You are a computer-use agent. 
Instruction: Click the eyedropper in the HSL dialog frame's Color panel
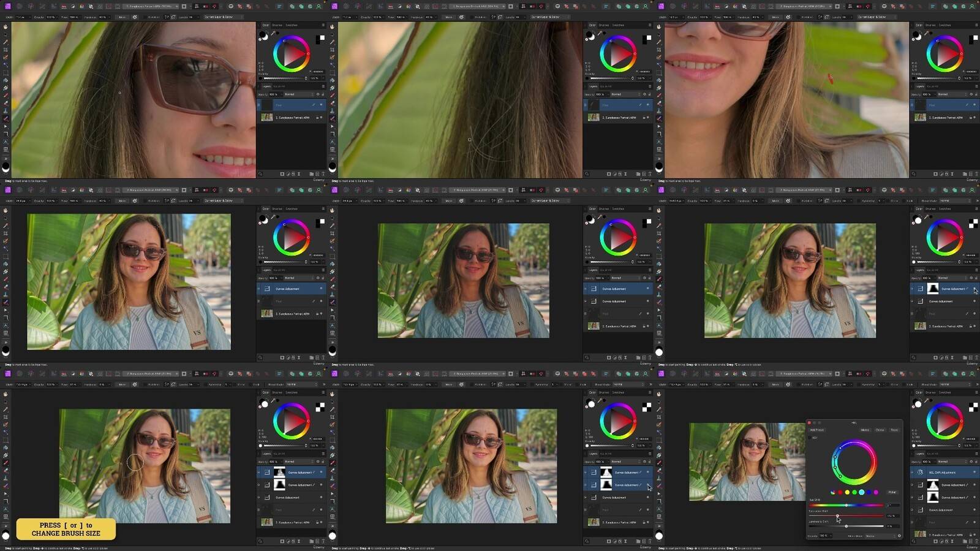(926, 400)
